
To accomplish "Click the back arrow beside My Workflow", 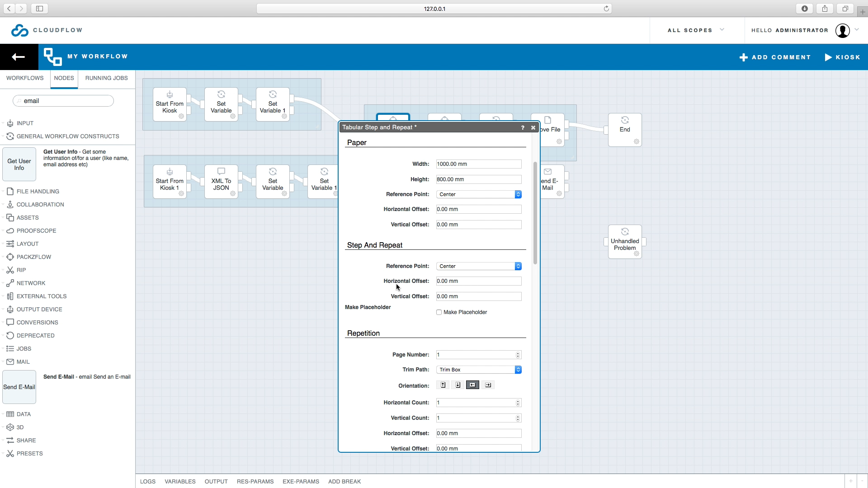I will tap(19, 57).
